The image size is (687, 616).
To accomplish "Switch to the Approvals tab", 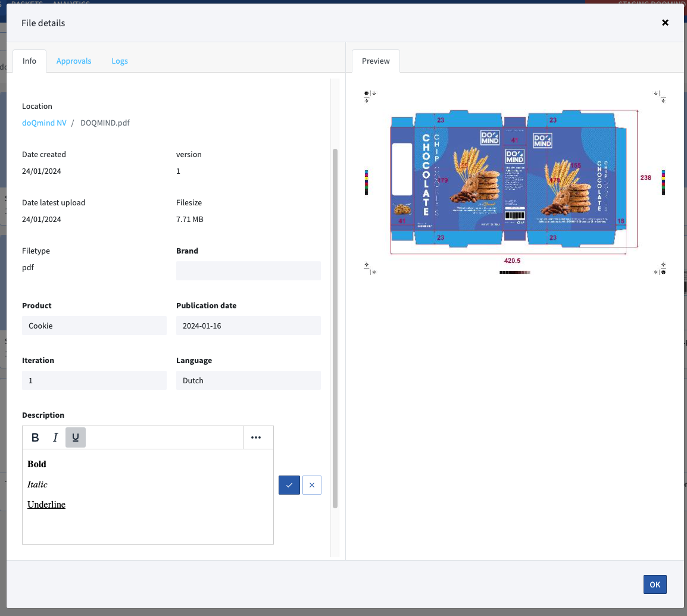I will coord(74,61).
